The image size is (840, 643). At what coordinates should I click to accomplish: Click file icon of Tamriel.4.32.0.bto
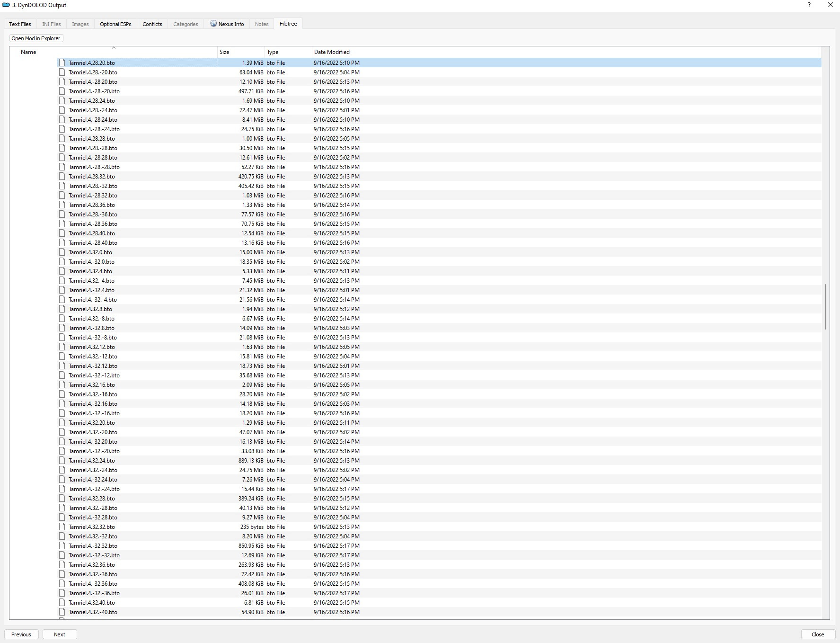coord(62,252)
